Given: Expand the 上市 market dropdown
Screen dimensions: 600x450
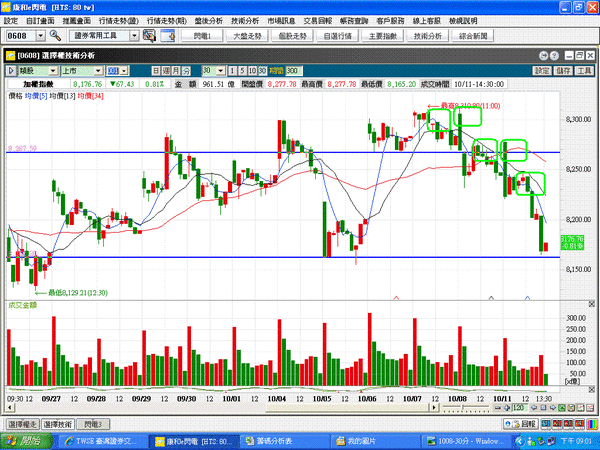Looking at the screenshot, I should coord(98,71).
